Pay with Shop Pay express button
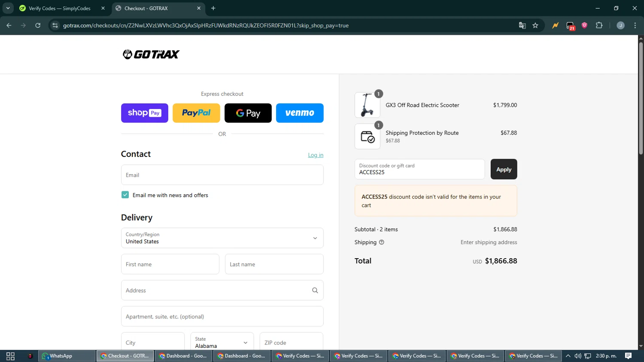The image size is (644, 362). tap(145, 113)
